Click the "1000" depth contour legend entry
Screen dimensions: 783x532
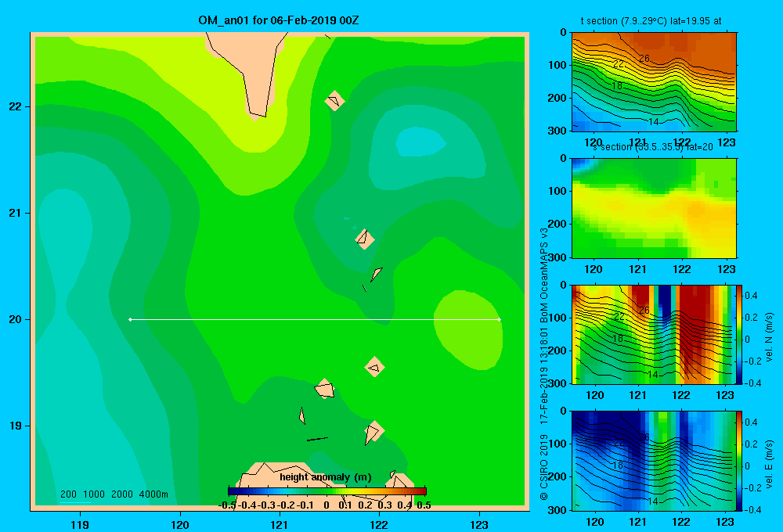pos(94,494)
